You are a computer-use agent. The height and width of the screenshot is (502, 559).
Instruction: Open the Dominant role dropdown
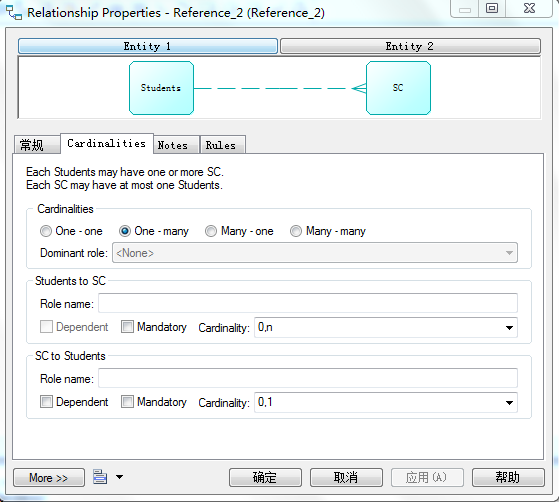coord(315,253)
